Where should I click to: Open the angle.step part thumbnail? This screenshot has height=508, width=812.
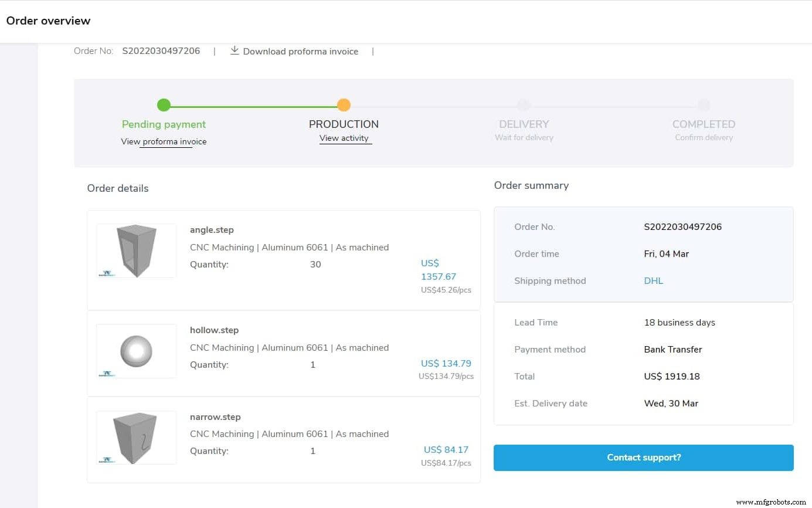coord(136,250)
